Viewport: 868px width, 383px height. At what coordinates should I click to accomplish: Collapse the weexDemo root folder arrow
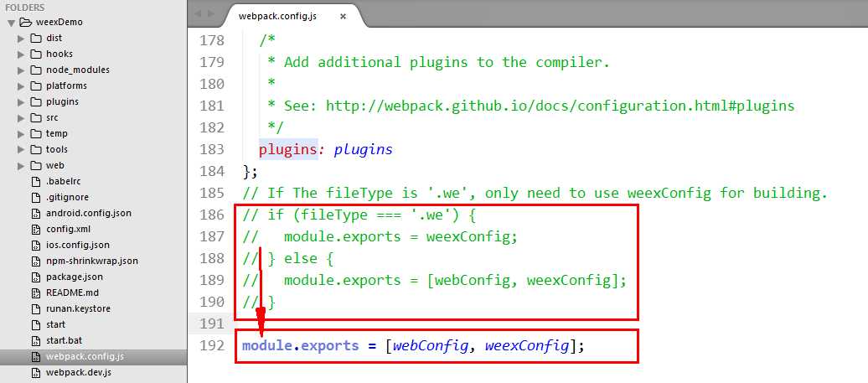click(11, 23)
